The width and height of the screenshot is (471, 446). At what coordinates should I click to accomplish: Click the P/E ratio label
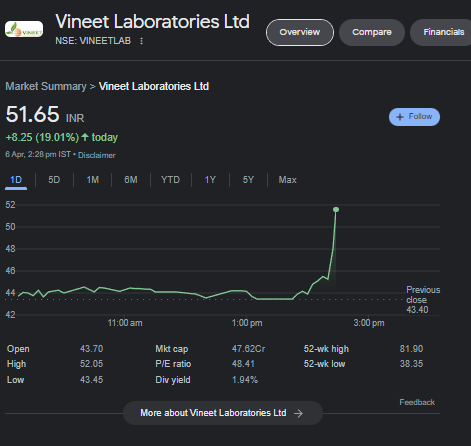tap(173, 364)
